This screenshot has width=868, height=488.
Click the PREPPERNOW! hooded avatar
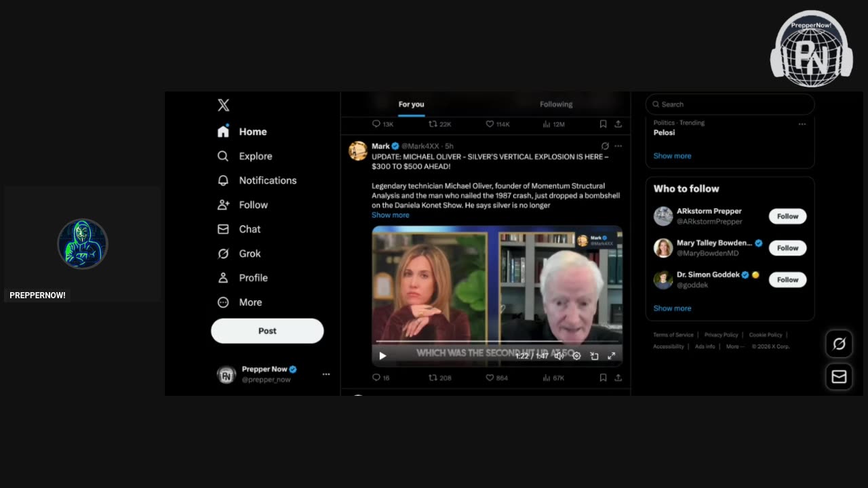click(83, 244)
